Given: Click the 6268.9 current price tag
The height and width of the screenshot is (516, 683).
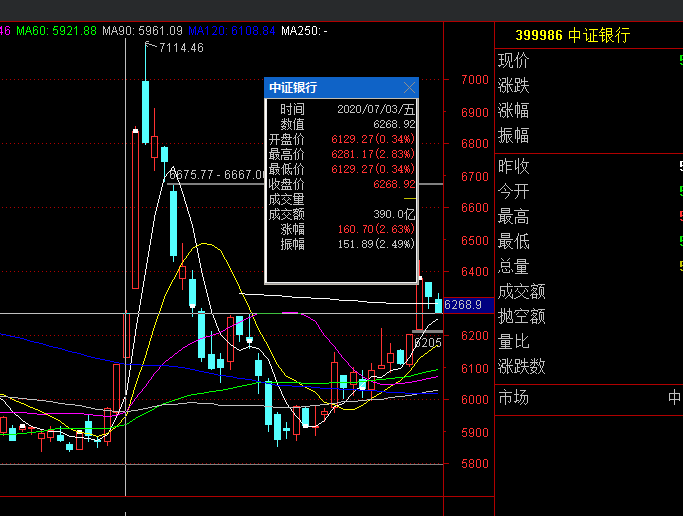Looking at the screenshot, I should pyautogui.click(x=463, y=305).
